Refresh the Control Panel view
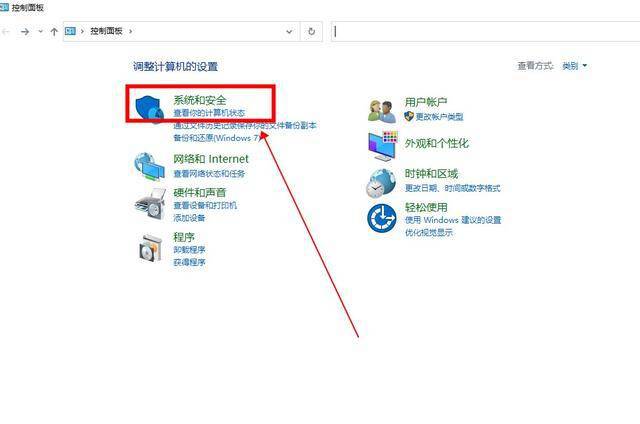Screen dimensions: 640x424 pos(311,31)
